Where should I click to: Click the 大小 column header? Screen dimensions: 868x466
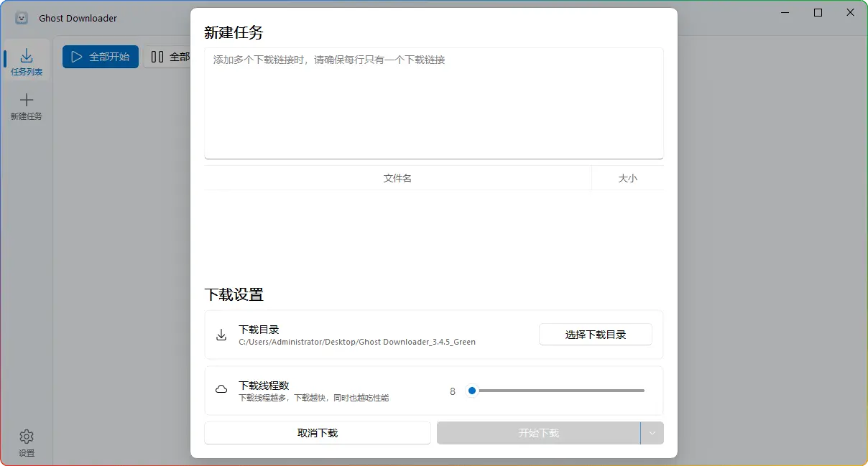click(627, 178)
